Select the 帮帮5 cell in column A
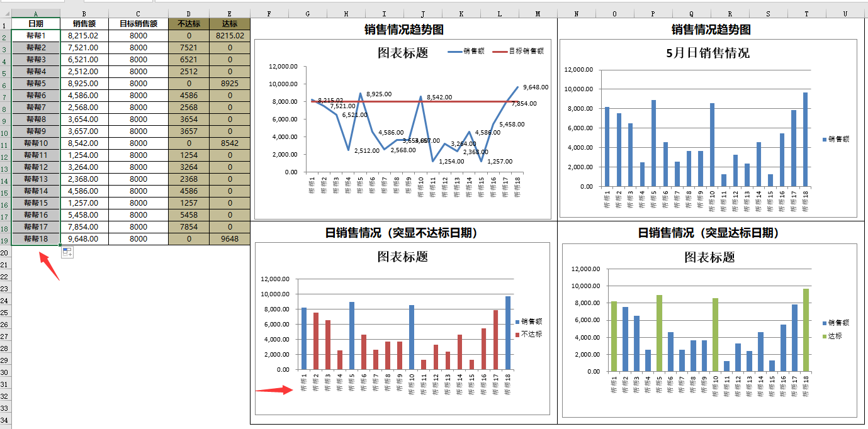The height and width of the screenshot is (429, 868). 35,84
